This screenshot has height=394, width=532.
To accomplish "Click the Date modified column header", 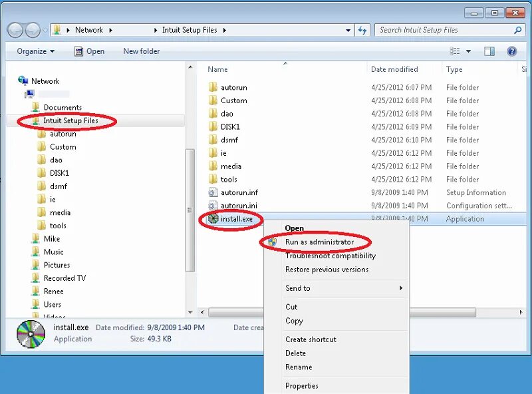I will (x=394, y=69).
